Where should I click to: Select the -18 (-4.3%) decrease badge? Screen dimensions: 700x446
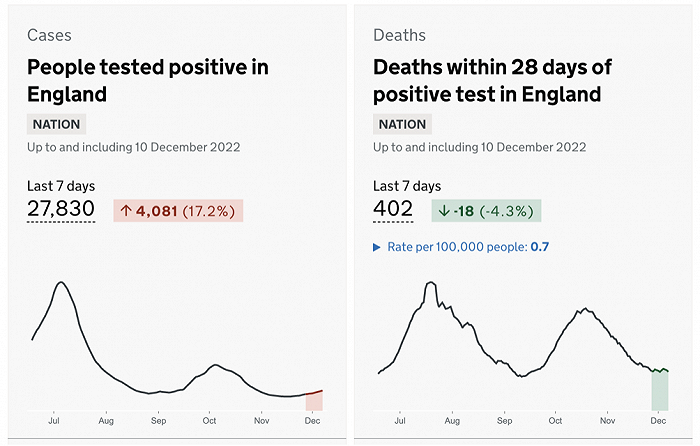(487, 211)
